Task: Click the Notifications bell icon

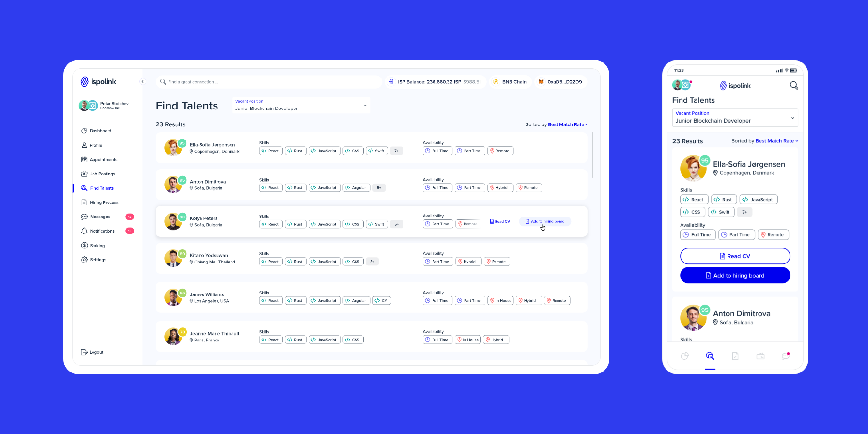Action: point(84,231)
